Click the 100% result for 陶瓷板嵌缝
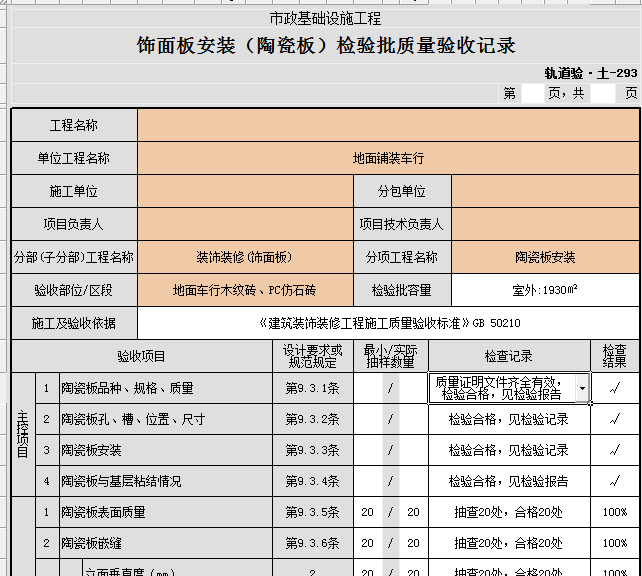642x576 pixels. pos(615,543)
